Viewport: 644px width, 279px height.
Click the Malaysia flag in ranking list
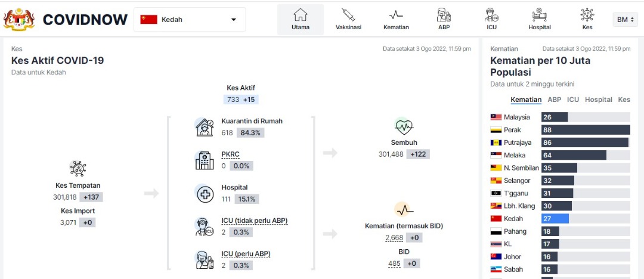[496, 117]
